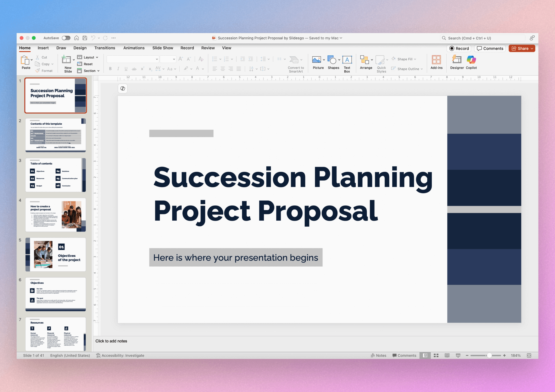Image resolution: width=555 pixels, height=392 pixels.
Task: Click the Reset slide icon
Action: [80, 64]
